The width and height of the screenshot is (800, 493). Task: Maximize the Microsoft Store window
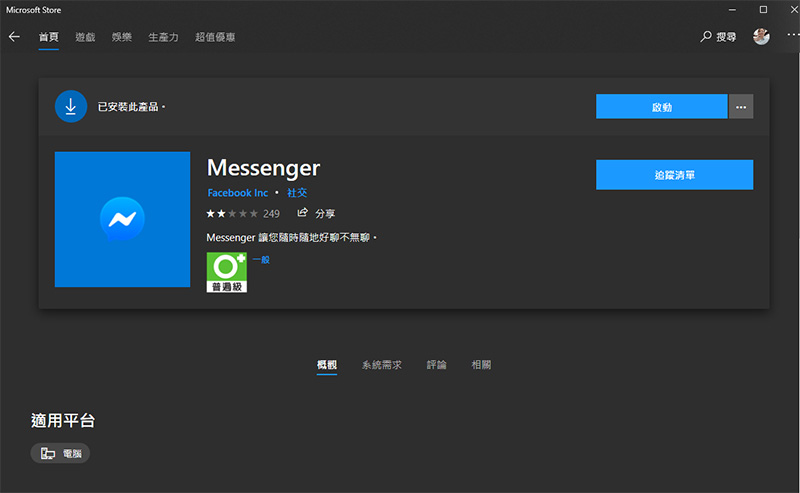pyautogui.click(x=763, y=10)
